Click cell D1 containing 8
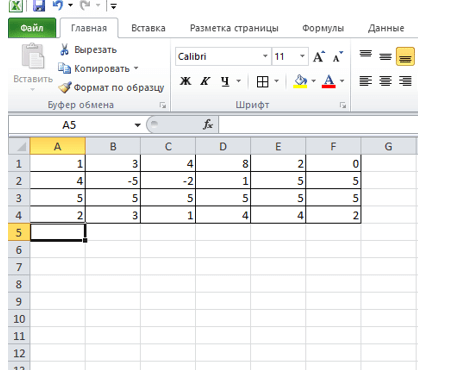Image resolution: width=449 pixels, height=385 pixels. point(223,164)
